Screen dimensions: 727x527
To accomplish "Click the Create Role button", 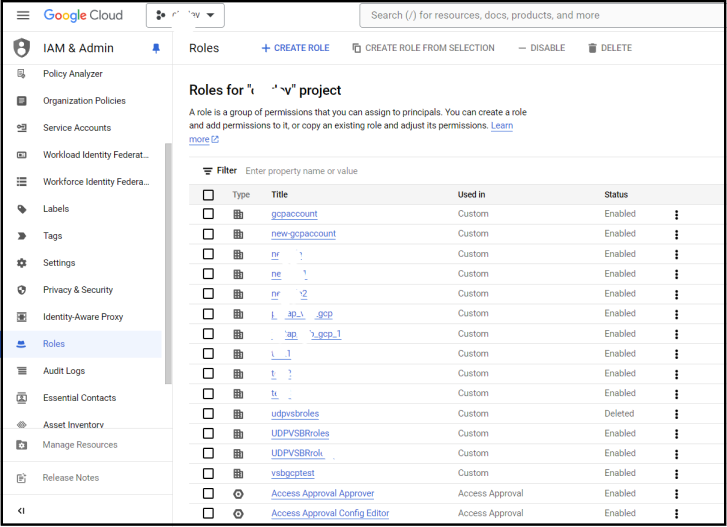I will [x=295, y=48].
